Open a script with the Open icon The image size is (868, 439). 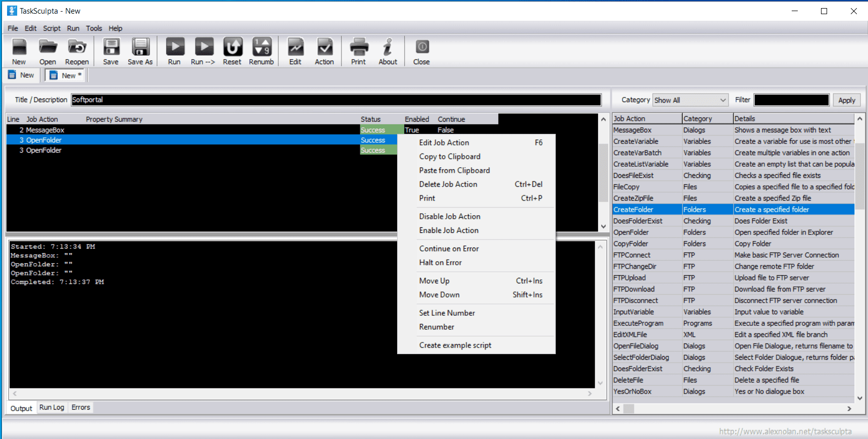tap(48, 52)
